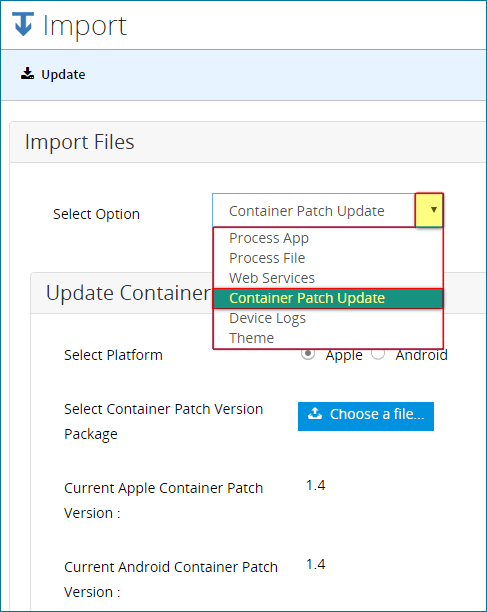The width and height of the screenshot is (487, 612).
Task: Pick Theme from the dropdown list
Action: 328,338
